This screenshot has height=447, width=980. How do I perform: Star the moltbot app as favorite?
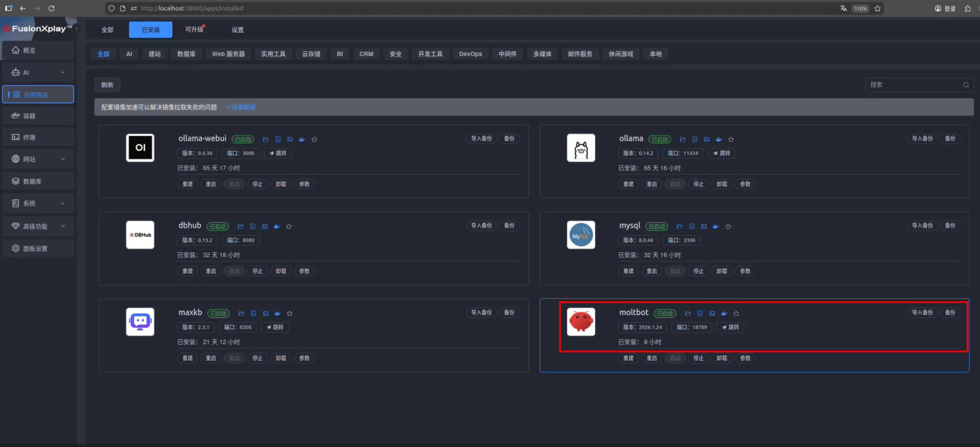point(736,313)
